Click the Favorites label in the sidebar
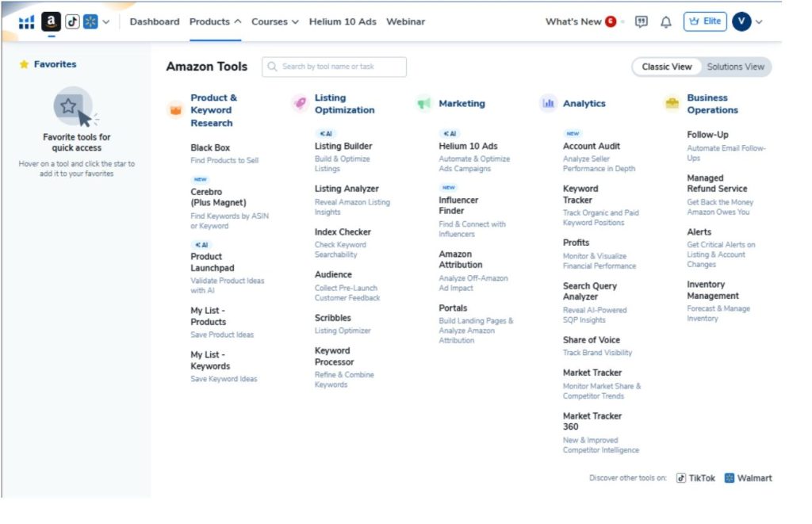This screenshot has width=812, height=524. 55,64
